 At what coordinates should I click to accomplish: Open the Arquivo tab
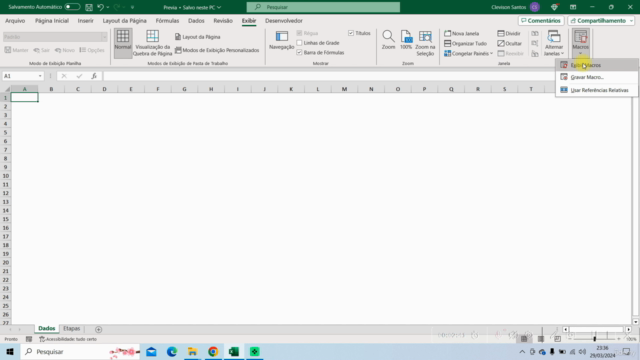pyautogui.click(x=15, y=20)
